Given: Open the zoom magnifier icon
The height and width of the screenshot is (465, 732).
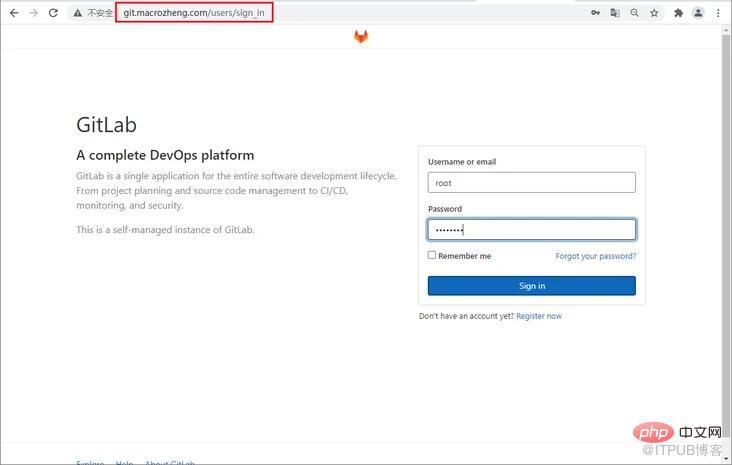Looking at the screenshot, I should 634,13.
